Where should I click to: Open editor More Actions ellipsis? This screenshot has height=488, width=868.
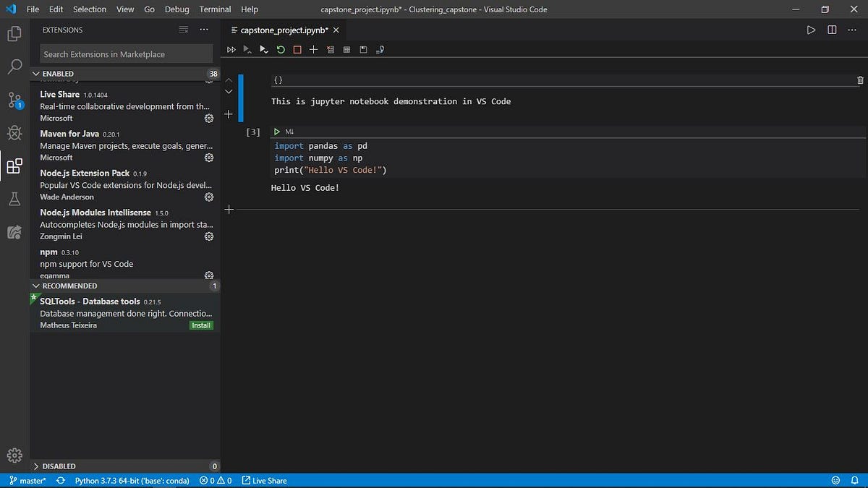(x=853, y=30)
